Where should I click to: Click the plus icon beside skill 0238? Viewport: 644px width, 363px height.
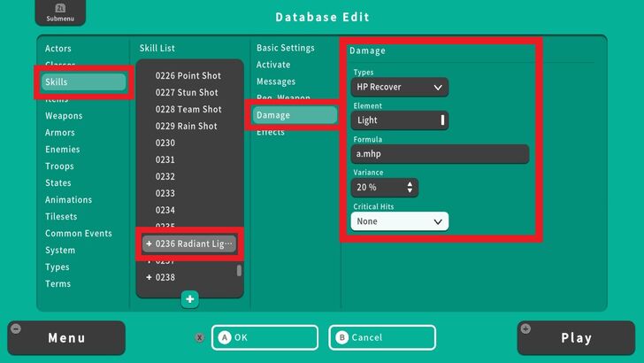coord(149,277)
